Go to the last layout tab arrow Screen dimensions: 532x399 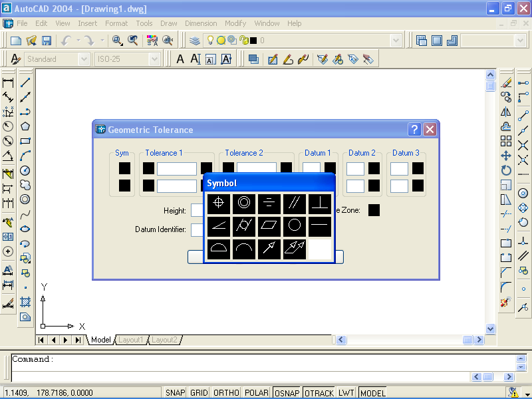click(78, 340)
